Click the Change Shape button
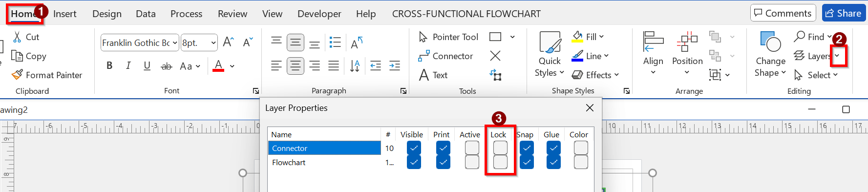 [x=770, y=54]
